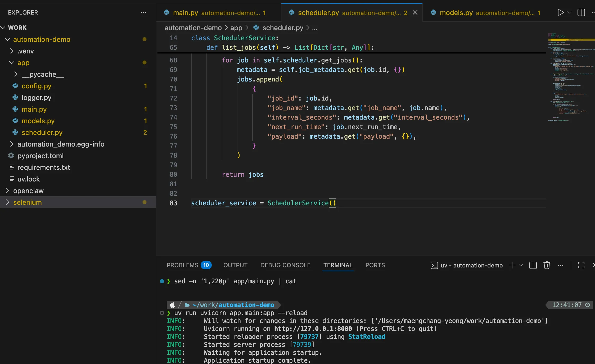Open Explorer more actions ellipsis
This screenshot has width=595, height=364.
143,12
